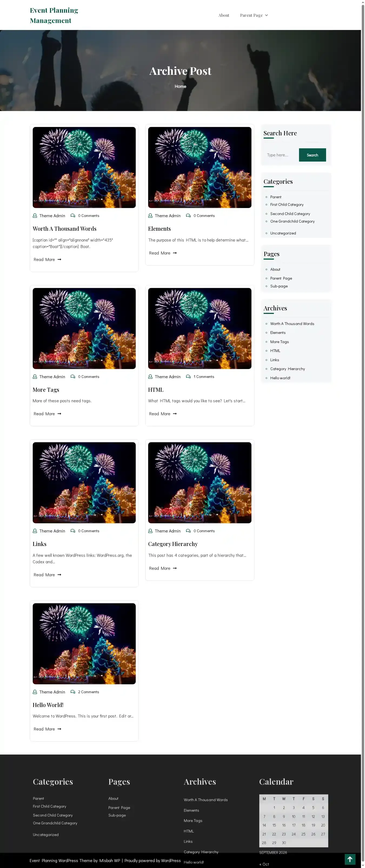The width and height of the screenshot is (365, 868).
Task: Open Parent in footer Categories
Action: 38,799
